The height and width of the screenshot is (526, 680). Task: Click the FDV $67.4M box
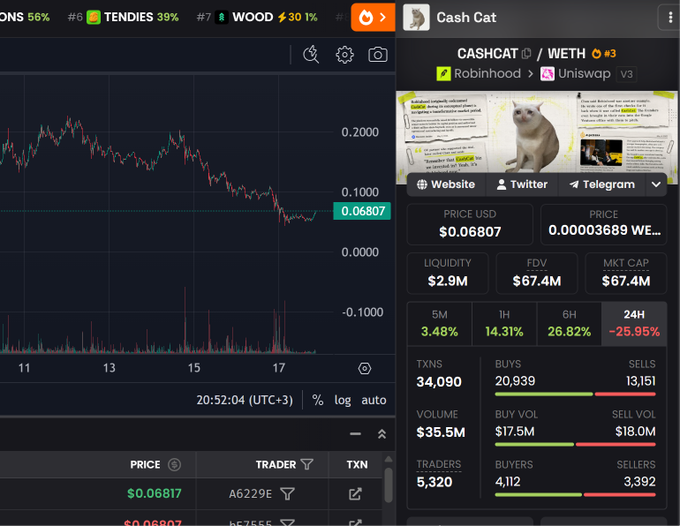point(537,273)
